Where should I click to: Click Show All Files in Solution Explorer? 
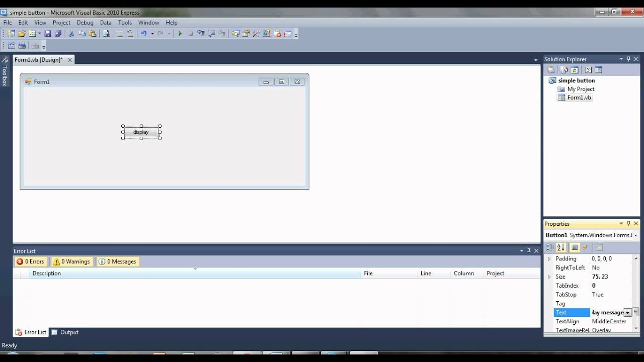pos(564,70)
